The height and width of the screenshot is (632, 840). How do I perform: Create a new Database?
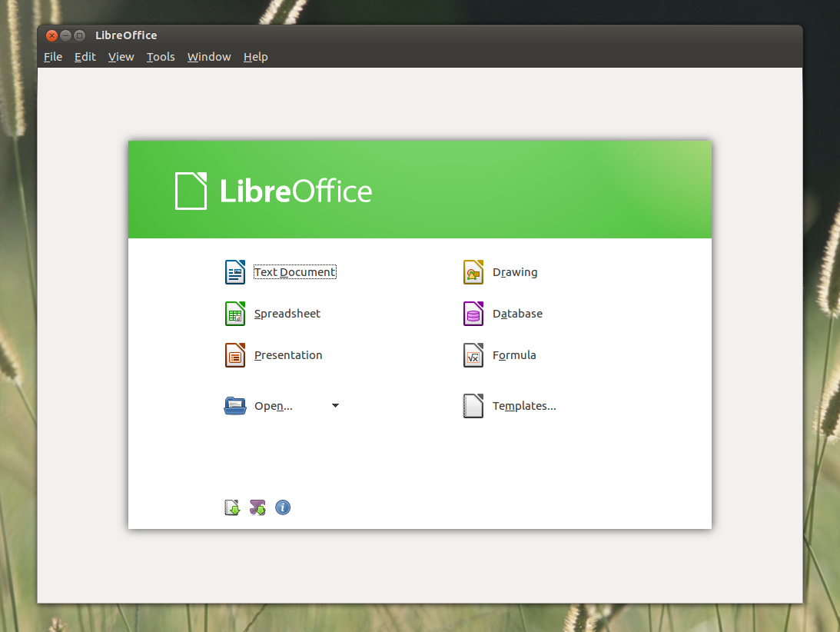click(x=517, y=313)
